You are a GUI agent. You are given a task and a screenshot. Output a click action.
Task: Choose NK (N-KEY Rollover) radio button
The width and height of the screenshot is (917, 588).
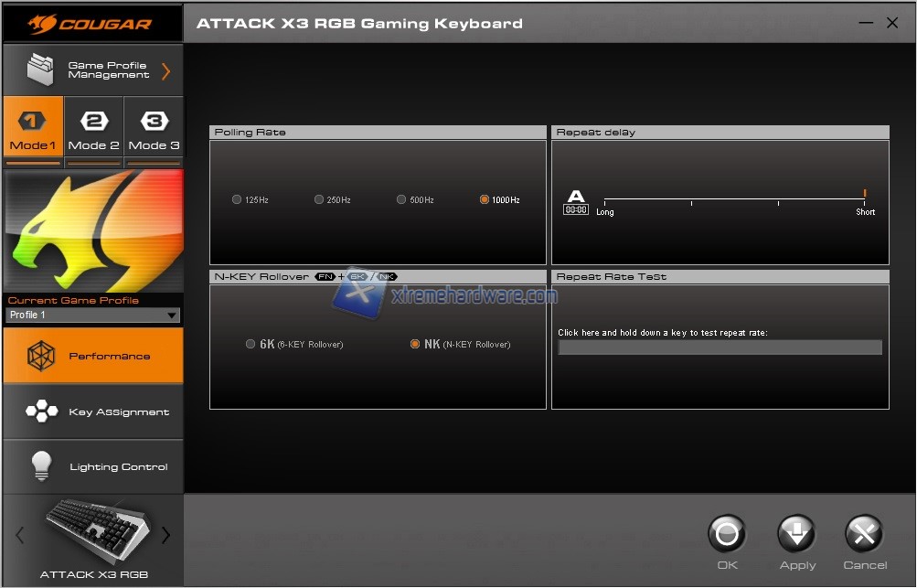[415, 345]
